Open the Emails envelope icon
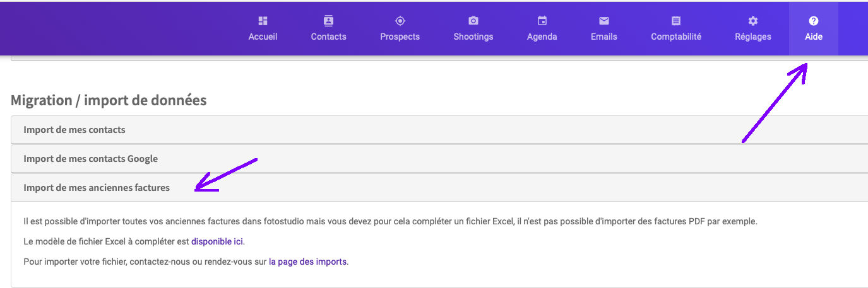Viewport: 868px width, 288px height. 604,21
